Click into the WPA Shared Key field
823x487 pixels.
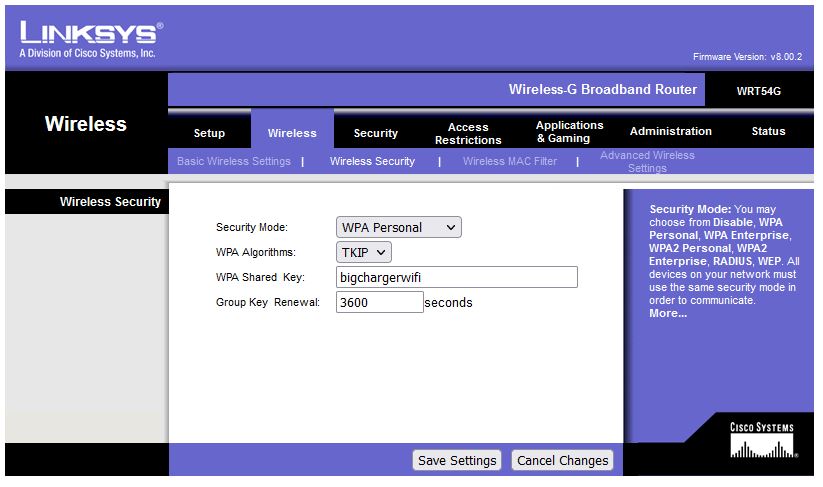pyautogui.click(x=457, y=277)
